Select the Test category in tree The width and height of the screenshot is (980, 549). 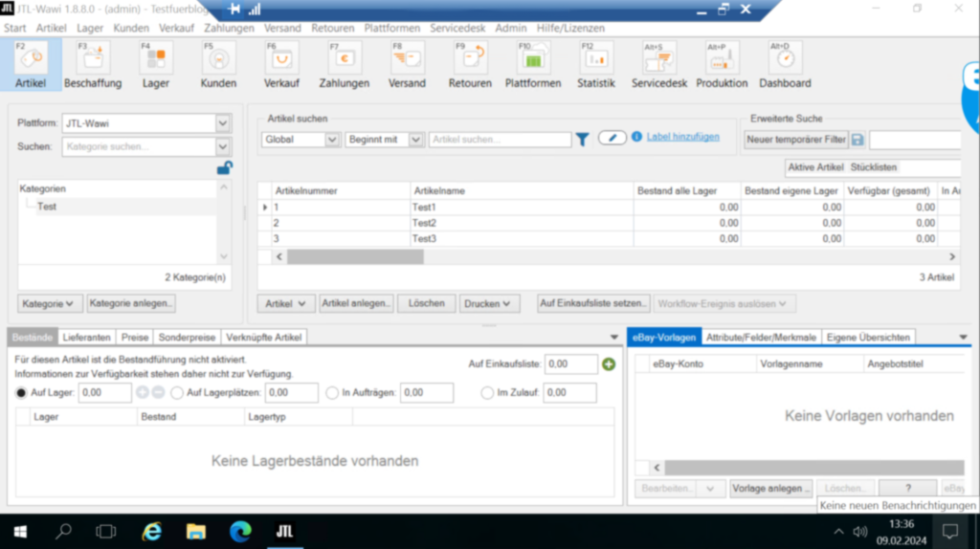[47, 207]
